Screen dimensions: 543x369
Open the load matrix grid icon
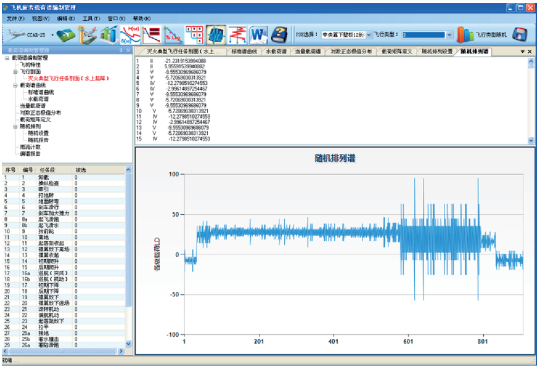[194, 35]
